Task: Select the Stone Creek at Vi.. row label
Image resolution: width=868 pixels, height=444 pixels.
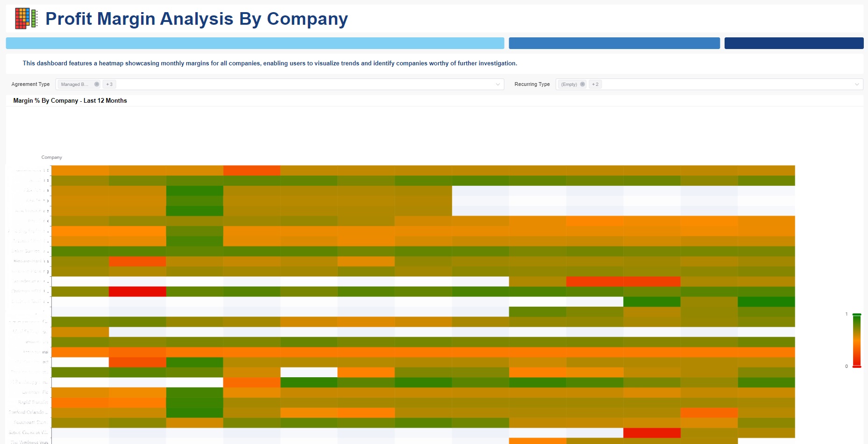Action: pyautogui.click(x=28, y=432)
